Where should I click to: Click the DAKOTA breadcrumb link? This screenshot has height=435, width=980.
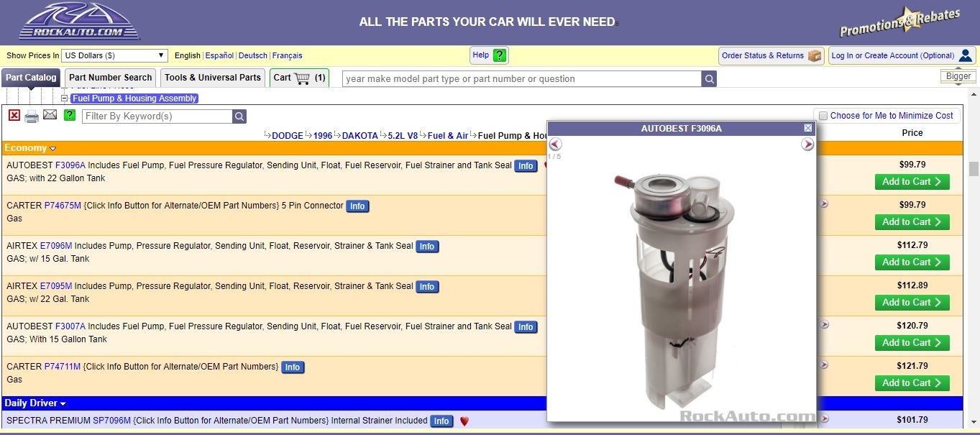[x=360, y=136]
